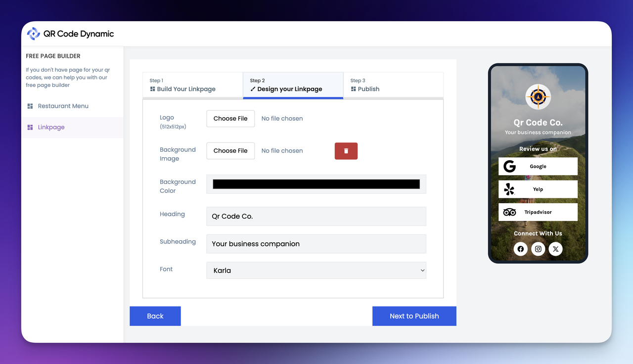Select the Facebook icon in preview
This screenshot has height=364, width=633.
click(x=520, y=249)
